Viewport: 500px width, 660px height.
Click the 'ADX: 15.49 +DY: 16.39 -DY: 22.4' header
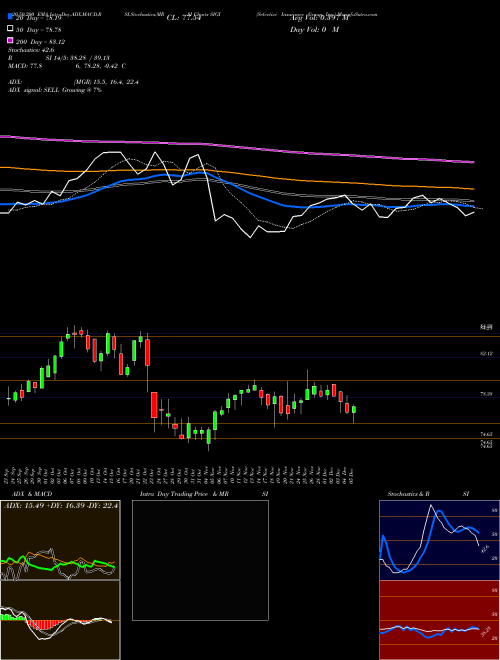61,505
